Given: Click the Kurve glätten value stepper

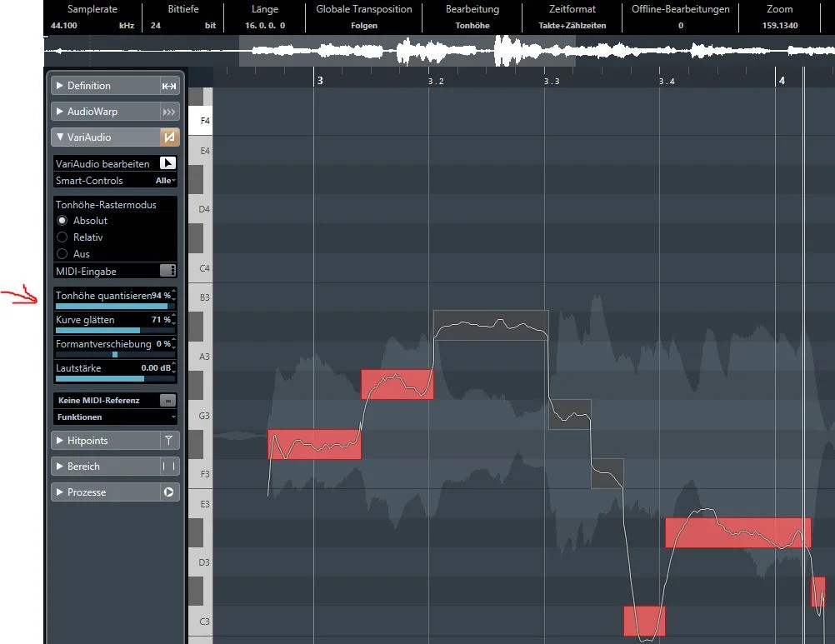Looking at the screenshot, I should (173, 319).
